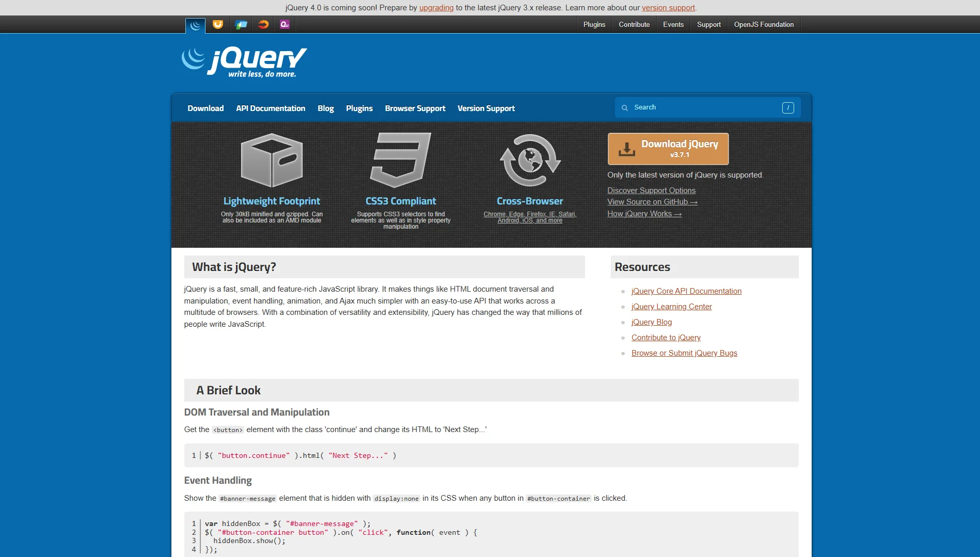Follow the upgrading link in banner
This screenshot has width=980, height=557.
(436, 8)
